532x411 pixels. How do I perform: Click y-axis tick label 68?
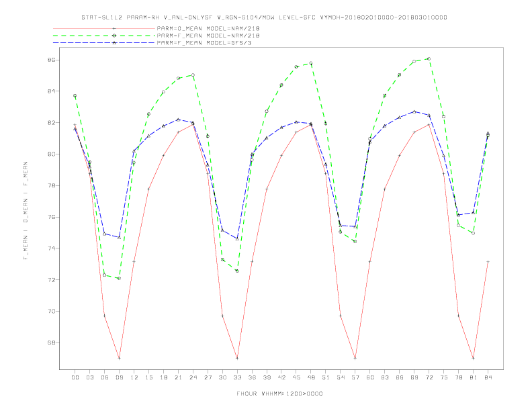[52, 342]
